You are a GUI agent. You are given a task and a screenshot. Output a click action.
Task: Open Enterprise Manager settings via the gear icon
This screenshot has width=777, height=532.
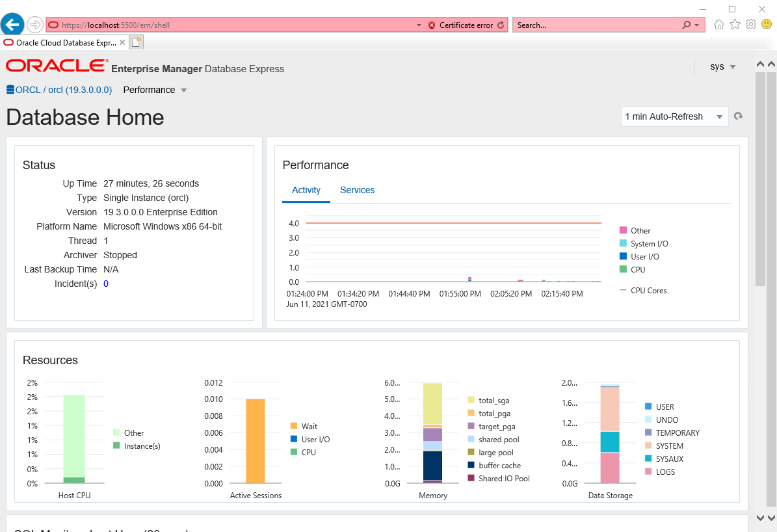tap(751, 24)
